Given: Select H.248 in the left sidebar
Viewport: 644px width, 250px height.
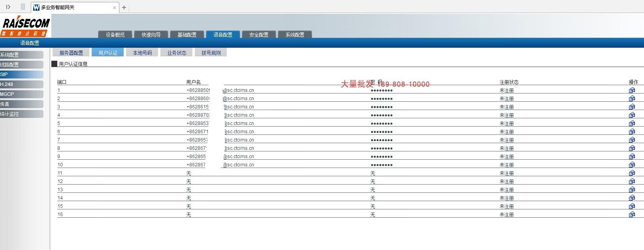Looking at the screenshot, I should (21, 84).
